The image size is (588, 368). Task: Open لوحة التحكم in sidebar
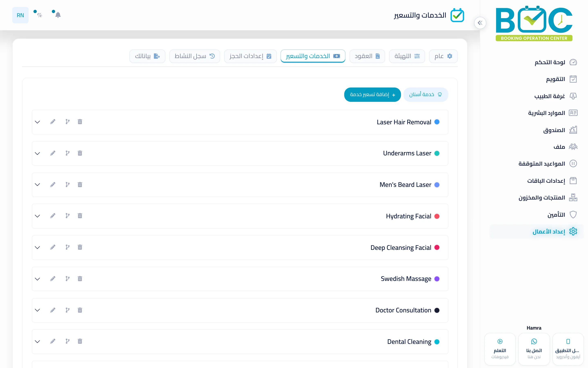pyautogui.click(x=556, y=62)
